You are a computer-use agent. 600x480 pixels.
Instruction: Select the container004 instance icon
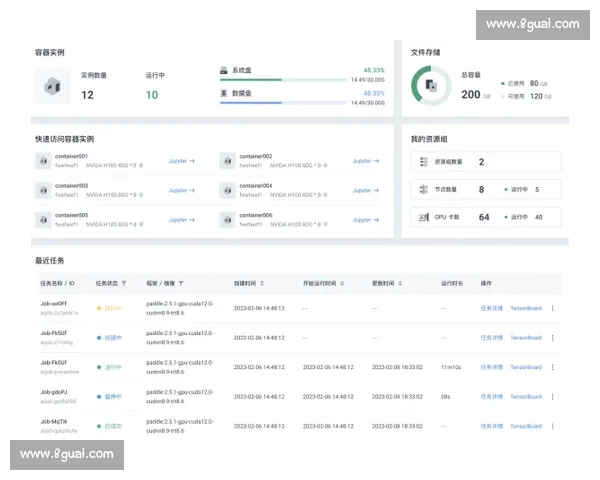coord(227,190)
